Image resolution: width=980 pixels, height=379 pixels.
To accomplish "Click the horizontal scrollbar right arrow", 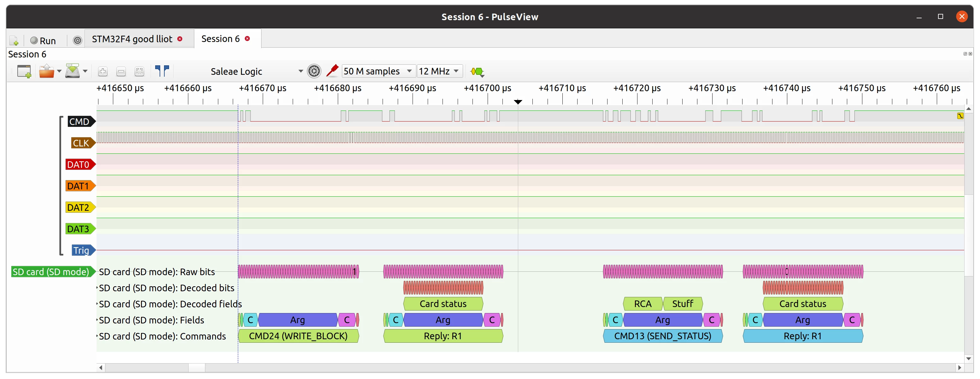I will tap(959, 368).
